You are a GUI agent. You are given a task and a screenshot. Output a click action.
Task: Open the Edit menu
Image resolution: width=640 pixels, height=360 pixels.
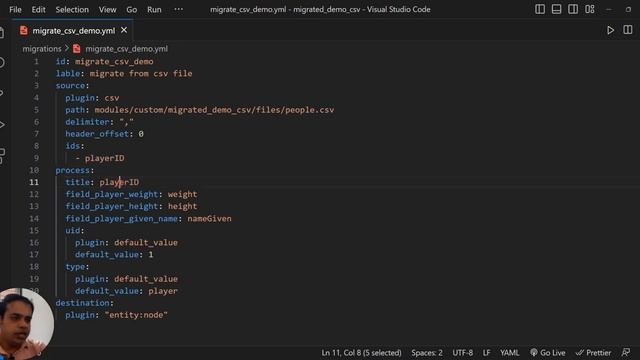pyautogui.click(x=38, y=9)
